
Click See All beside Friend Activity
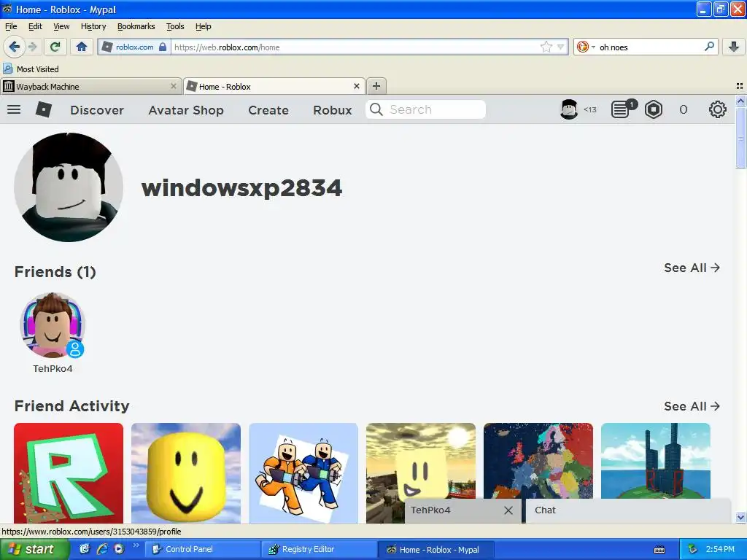(x=692, y=406)
